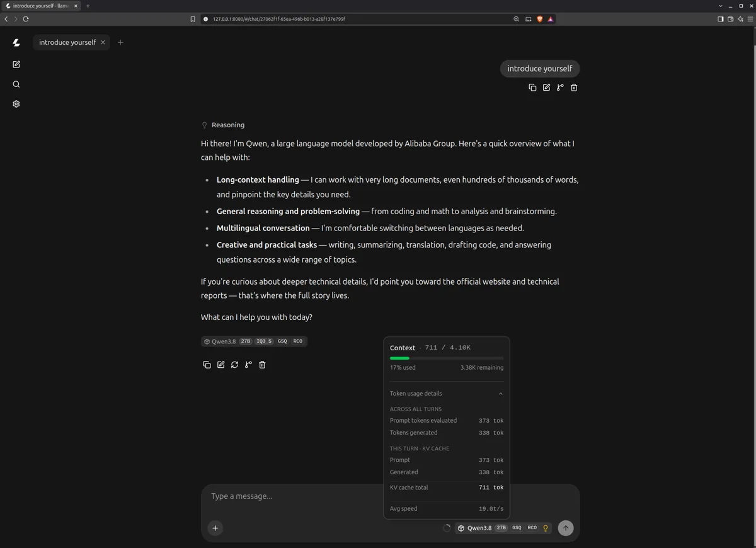
Task: Click the "Avg speed" row label
Action: point(403,508)
